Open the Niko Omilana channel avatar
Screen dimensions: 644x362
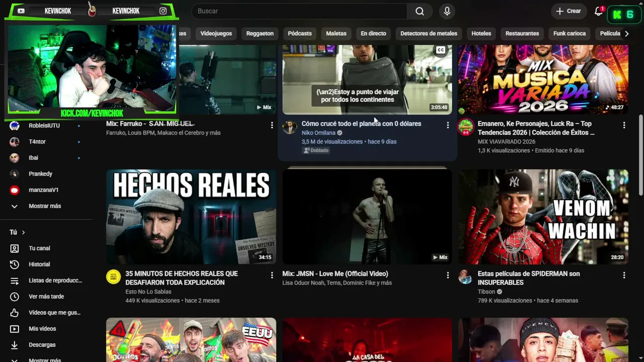pos(289,127)
